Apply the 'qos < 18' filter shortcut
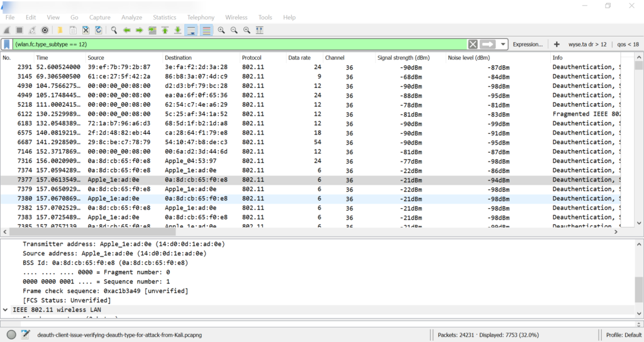This screenshot has height=342, width=644. coord(626,45)
